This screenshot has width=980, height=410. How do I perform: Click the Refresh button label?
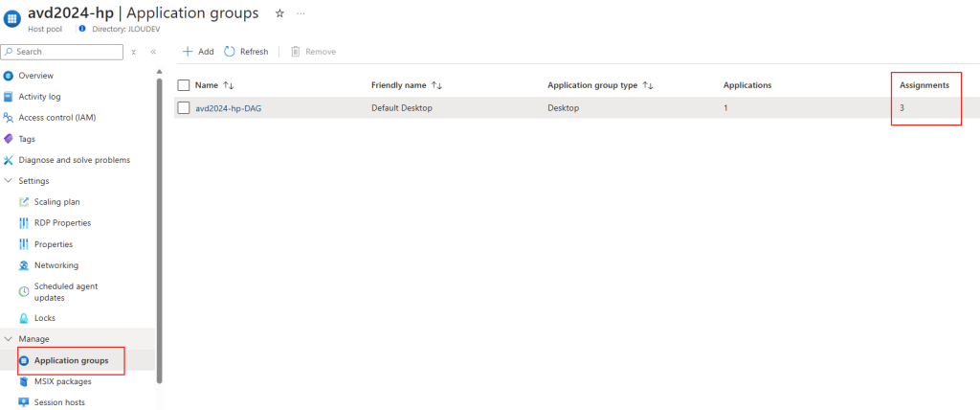(x=254, y=52)
